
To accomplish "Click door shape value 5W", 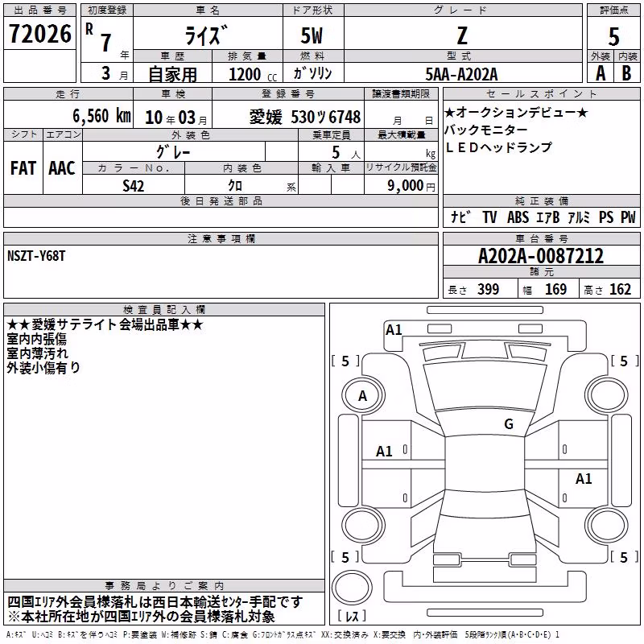I will (x=312, y=35).
